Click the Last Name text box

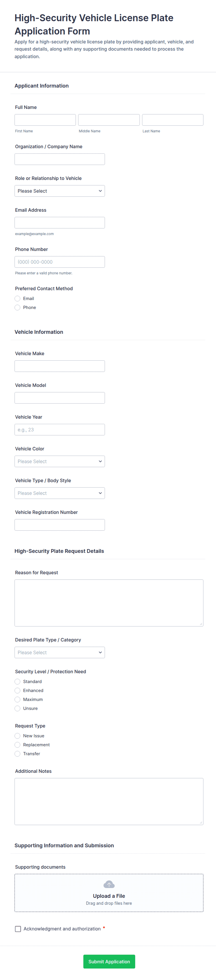[173, 120]
